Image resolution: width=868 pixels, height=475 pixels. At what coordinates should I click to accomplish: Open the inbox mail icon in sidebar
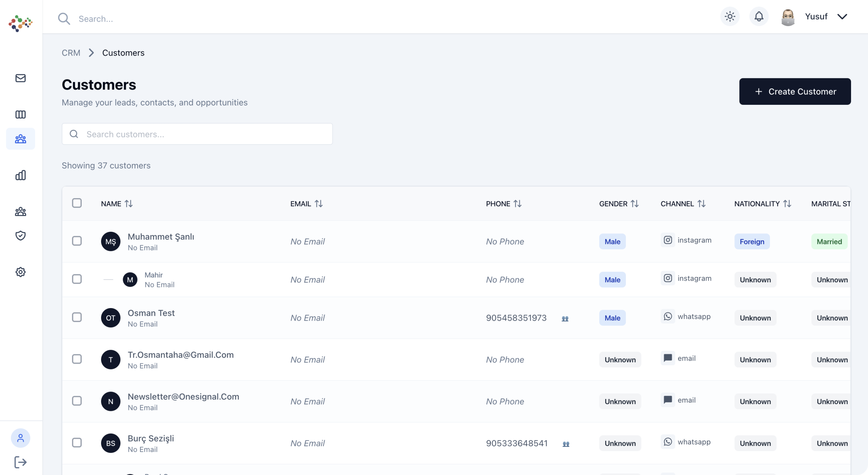tap(20, 78)
